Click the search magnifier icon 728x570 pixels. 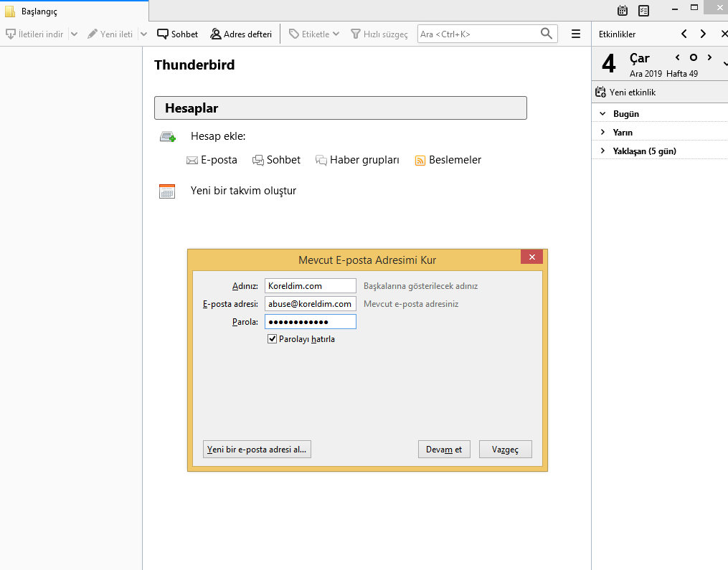click(x=547, y=34)
